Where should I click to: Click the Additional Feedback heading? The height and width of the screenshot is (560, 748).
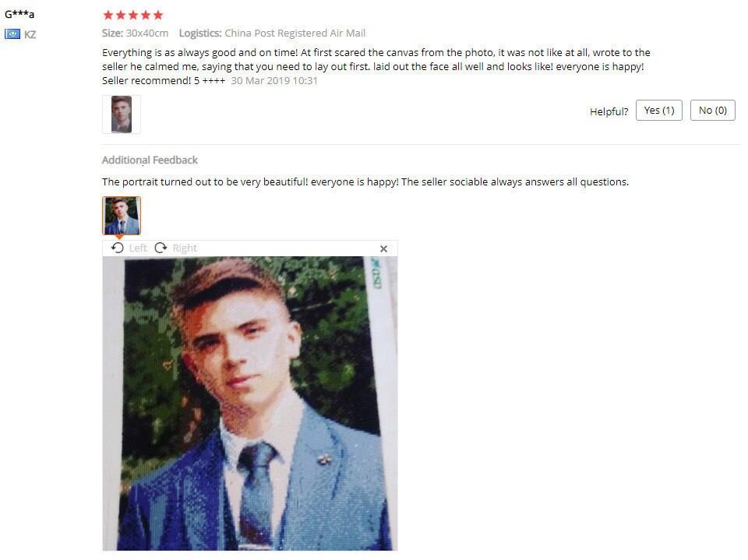pos(150,160)
